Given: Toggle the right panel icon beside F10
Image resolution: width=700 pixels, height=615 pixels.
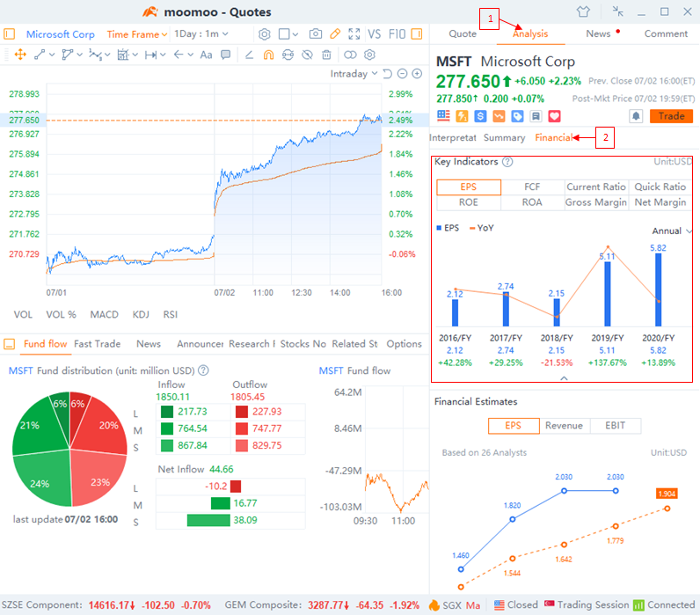Looking at the screenshot, I should coord(417,34).
